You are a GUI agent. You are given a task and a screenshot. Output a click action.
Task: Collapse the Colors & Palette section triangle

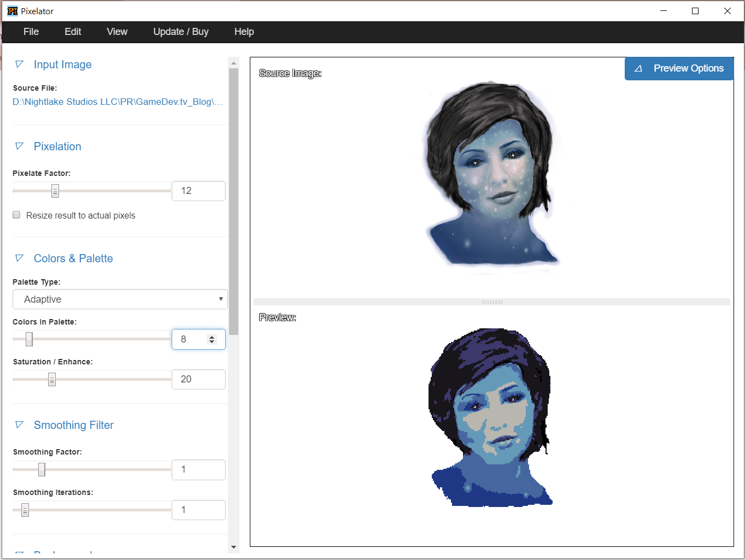pyautogui.click(x=19, y=258)
